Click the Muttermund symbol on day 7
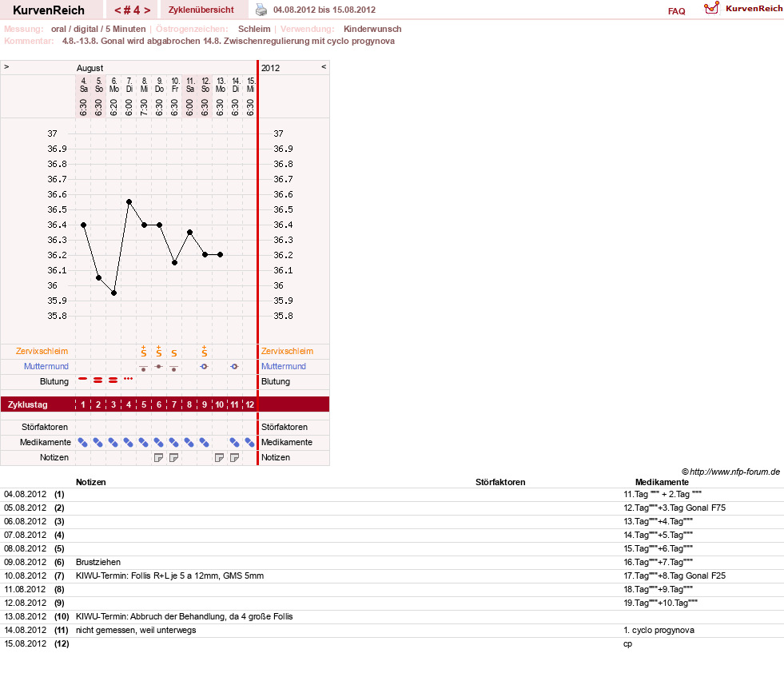 pos(173,368)
